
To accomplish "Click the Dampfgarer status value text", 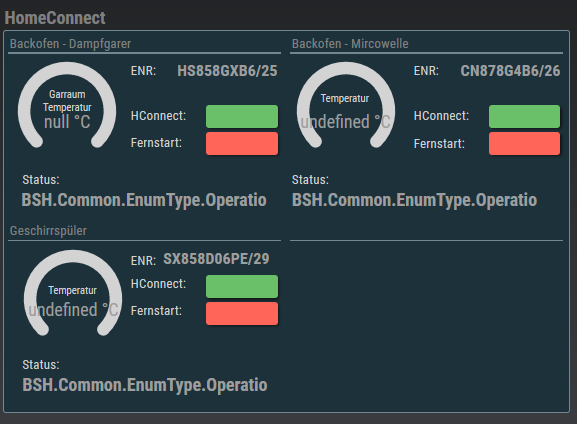I will 144,201.
